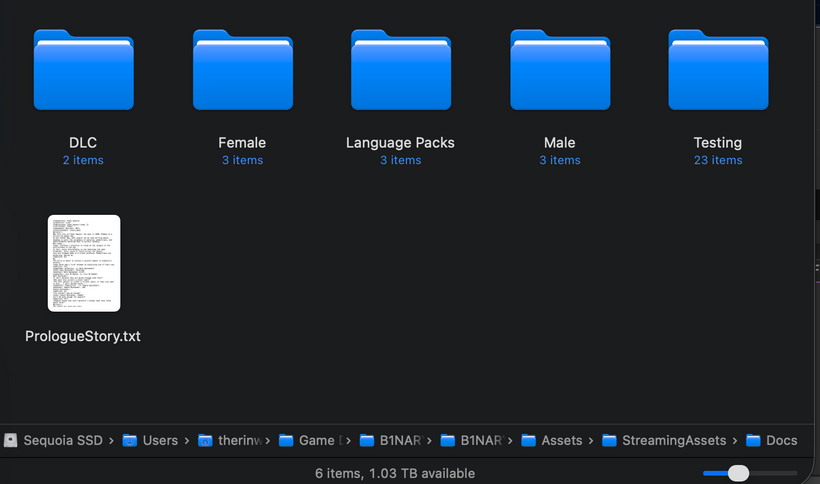Click the Female folder name label

[242, 143]
